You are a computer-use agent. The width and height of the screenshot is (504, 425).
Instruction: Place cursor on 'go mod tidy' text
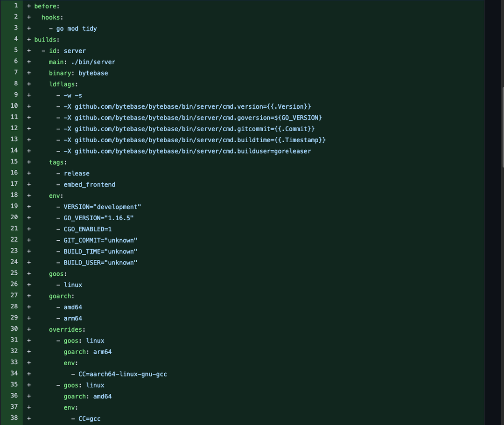77,28
